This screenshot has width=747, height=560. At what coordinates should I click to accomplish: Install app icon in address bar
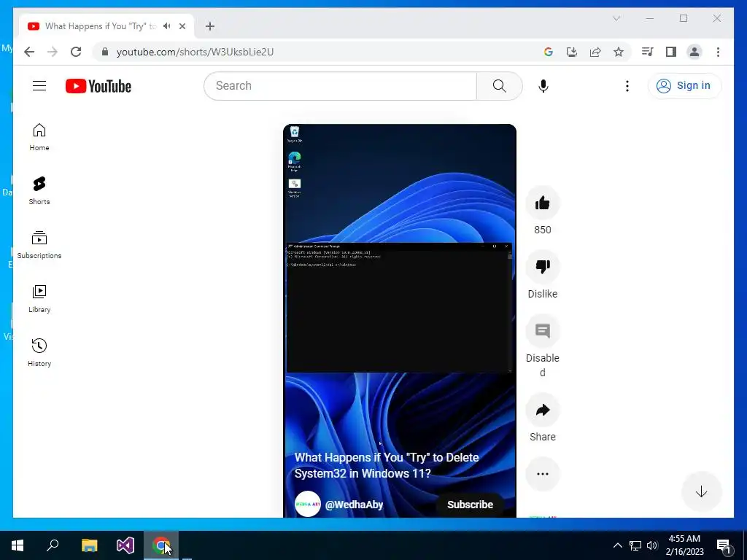[572, 52]
